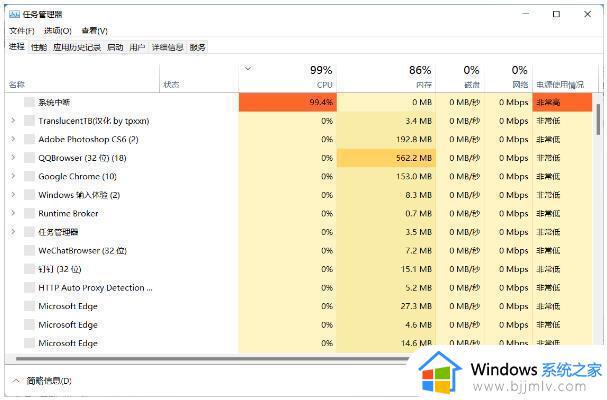This screenshot has width=607, height=400.
Task: Click the sort chevron above CPU column
Action: (248, 69)
